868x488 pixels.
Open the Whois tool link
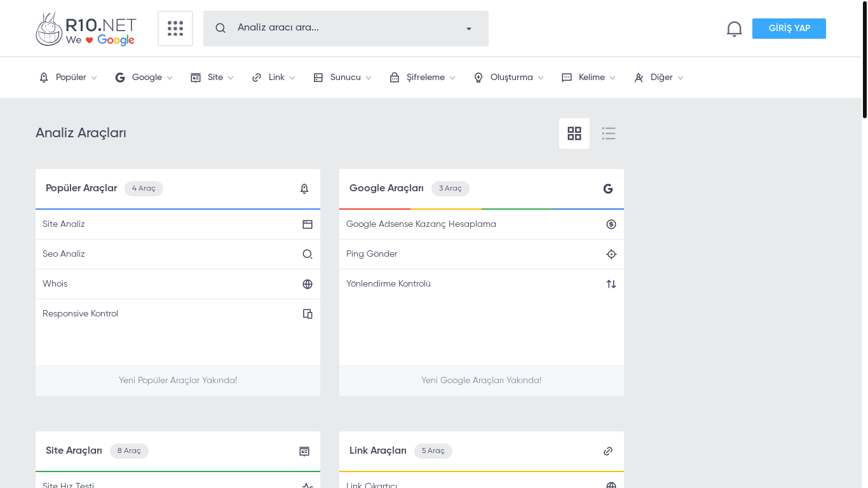55,284
